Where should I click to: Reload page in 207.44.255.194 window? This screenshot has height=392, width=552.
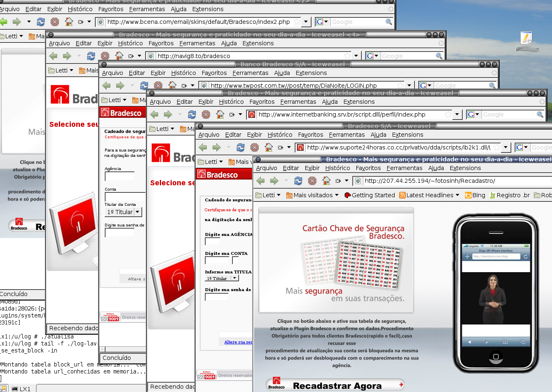[x=298, y=180]
